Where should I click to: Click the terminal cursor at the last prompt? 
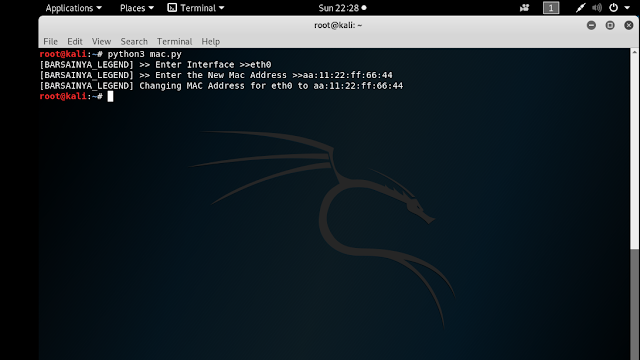(110, 96)
